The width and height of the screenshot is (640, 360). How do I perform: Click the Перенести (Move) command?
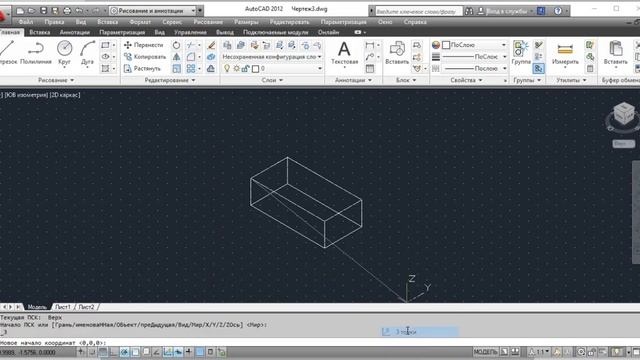144,45
